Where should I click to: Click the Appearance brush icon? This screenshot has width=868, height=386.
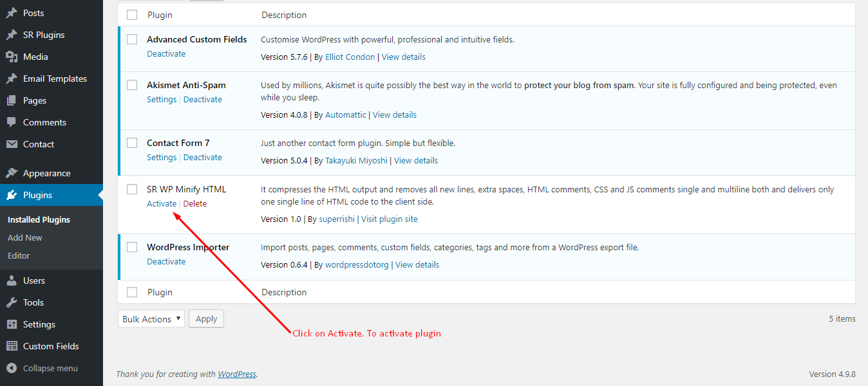12,173
